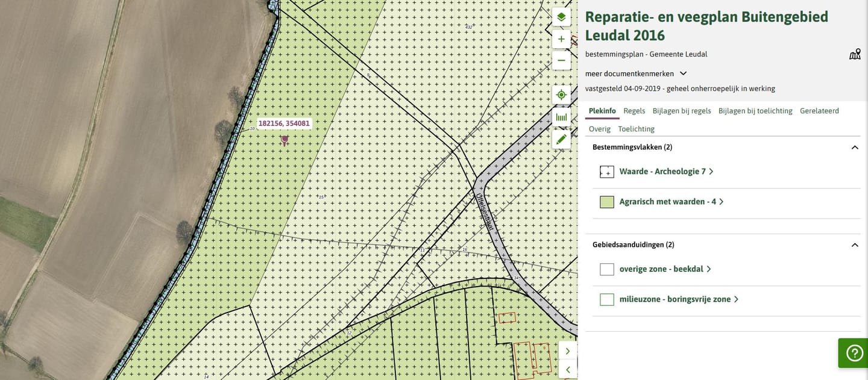Image resolution: width=868 pixels, height=380 pixels.
Task: Open Waarde - Archeologie 7 details
Action: [x=662, y=172]
